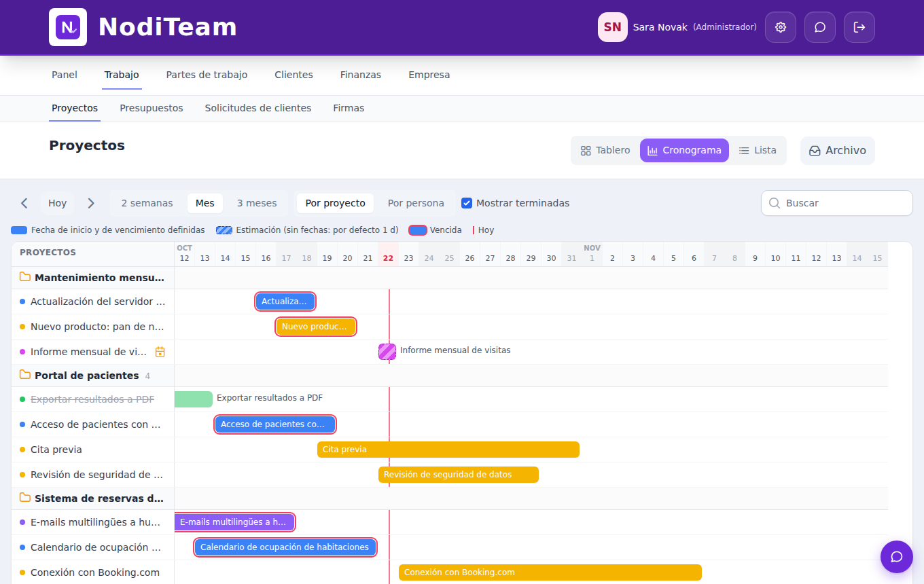Viewport: 924px width, 584px height.
Task: Open messages with the header chat icon
Action: click(x=820, y=27)
